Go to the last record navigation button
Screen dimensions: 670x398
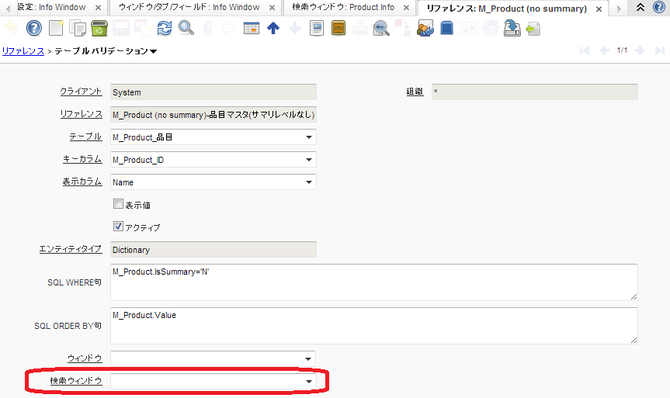(659, 51)
